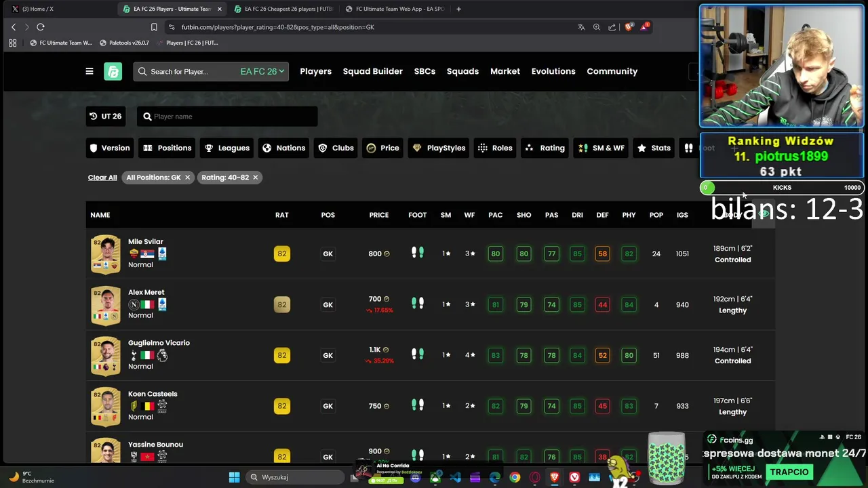Image resolution: width=868 pixels, height=488 pixels.
Task: Open the FUTBIN hamburger menu
Action: 89,71
